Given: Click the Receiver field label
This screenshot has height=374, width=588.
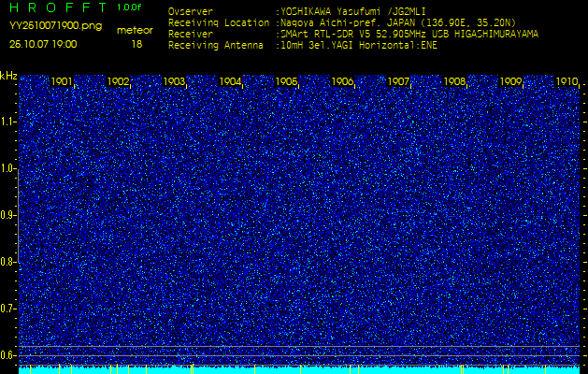Looking at the screenshot, I should 191,35.
